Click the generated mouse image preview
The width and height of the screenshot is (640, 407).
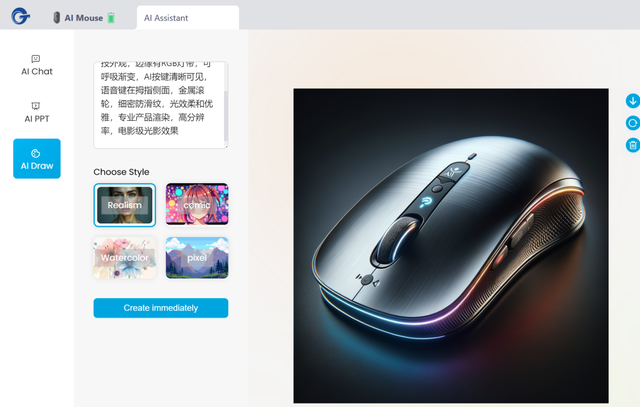451,246
